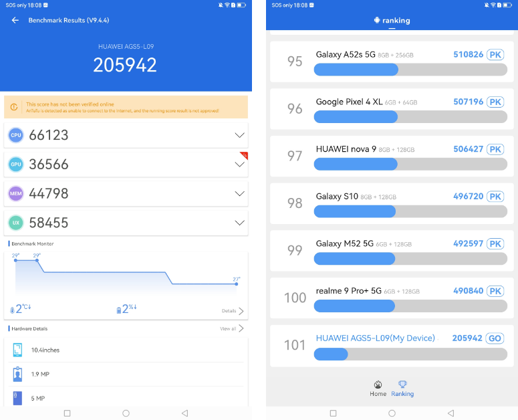
Task: Open the realme 9 Pro+ 5G entry name
Action: 348,291
